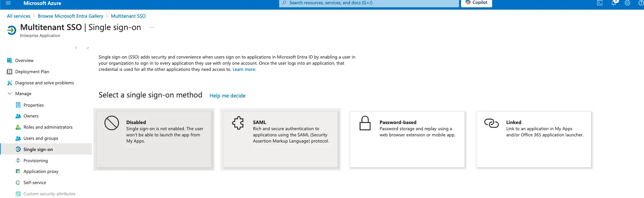Click the search resources input field
This screenshot has width=644, height=198.
coord(369,3)
